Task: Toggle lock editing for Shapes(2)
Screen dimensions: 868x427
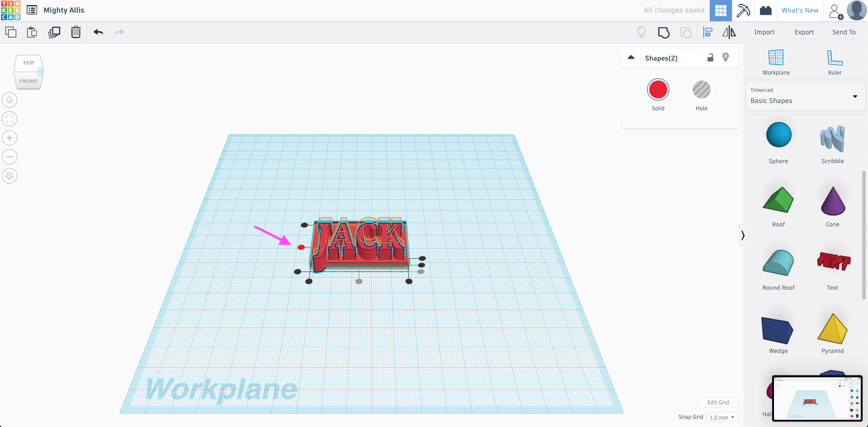Action: pyautogui.click(x=710, y=57)
